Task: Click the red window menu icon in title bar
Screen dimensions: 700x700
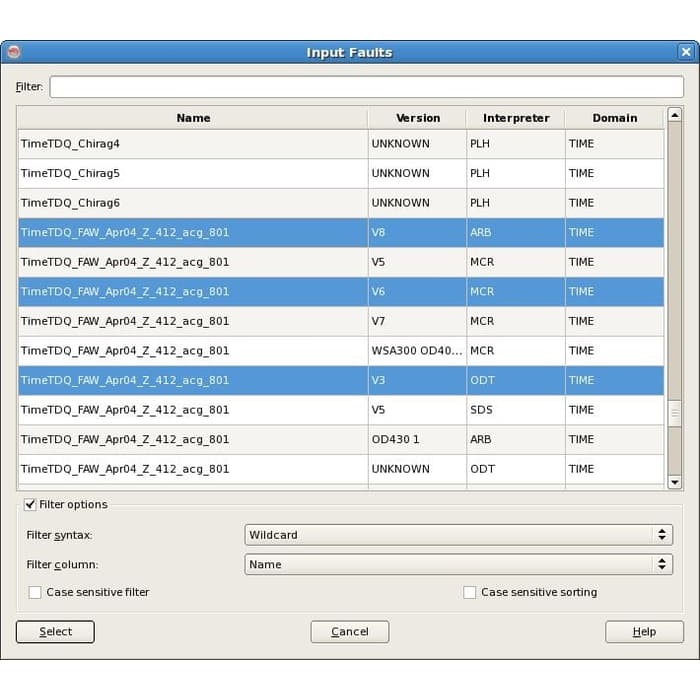Action: click(14, 52)
